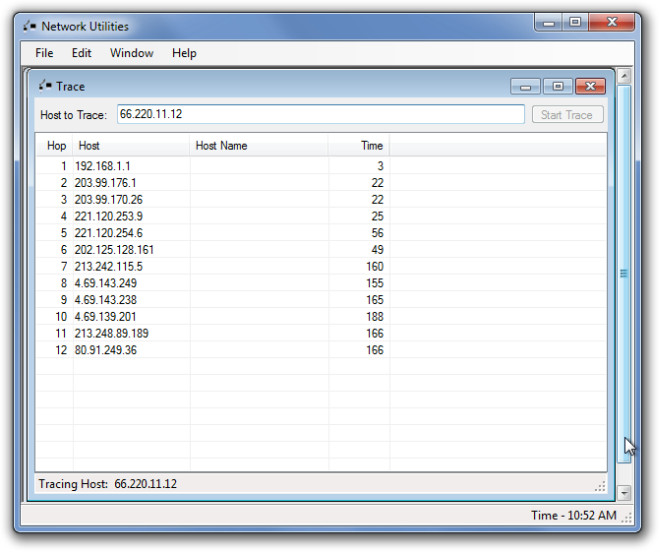Click the main window resize grip
The width and height of the screenshot is (660, 552).
[x=627, y=517]
